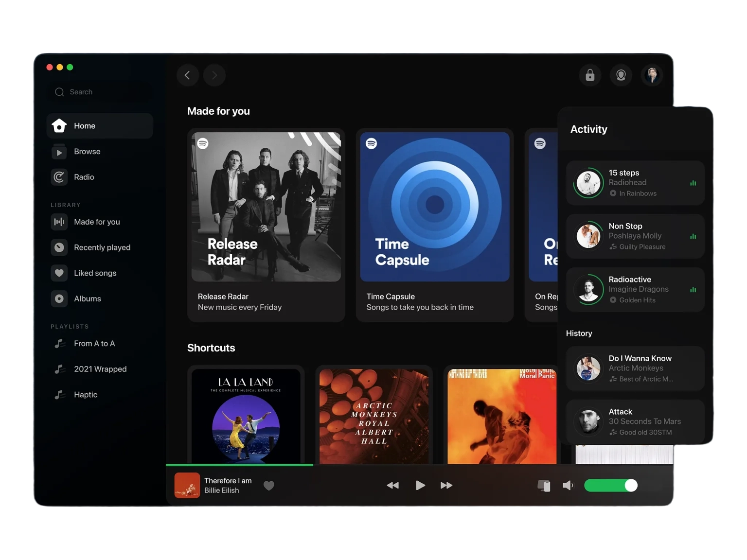Click the 15 steps listener avatar
The image size is (747, 560).
tap(588, 183)
